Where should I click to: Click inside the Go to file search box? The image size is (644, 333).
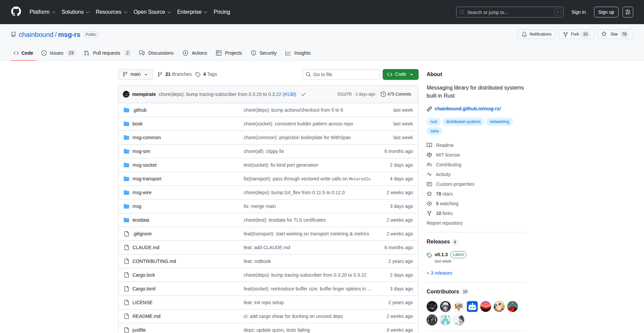point(341,74)
